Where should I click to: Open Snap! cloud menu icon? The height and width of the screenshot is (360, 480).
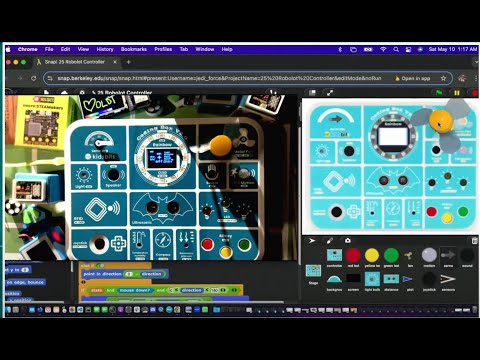pos(64,93)
